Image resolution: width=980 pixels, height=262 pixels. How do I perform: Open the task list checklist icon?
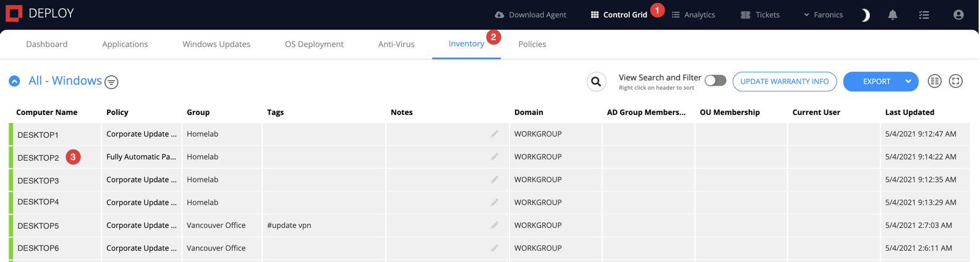coord(924,15)
